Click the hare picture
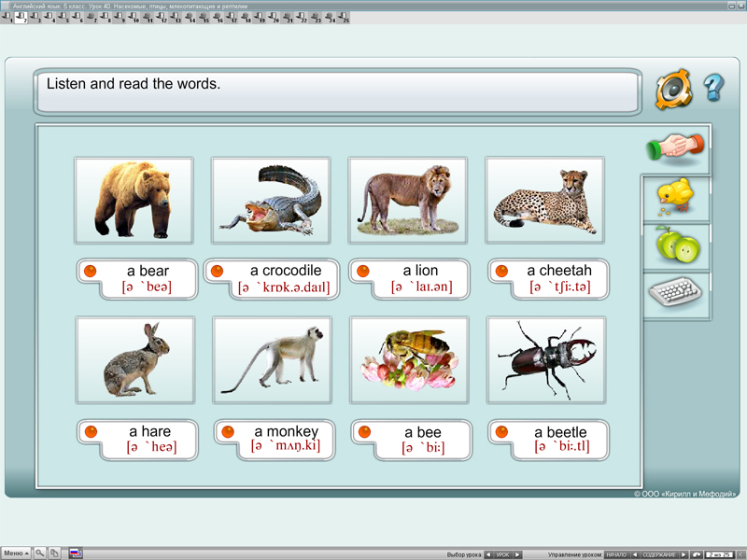 pyautogui.click(x=135, y=360)
